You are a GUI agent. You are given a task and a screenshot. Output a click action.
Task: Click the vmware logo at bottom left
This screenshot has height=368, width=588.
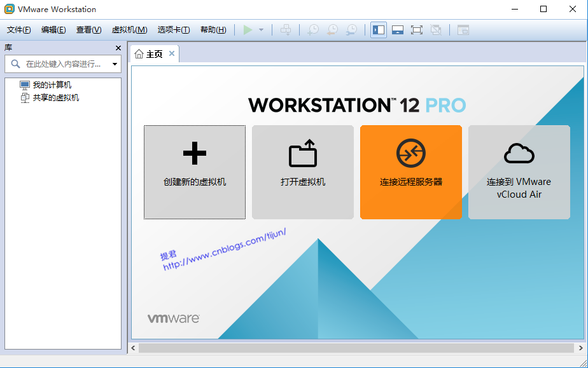(173, 318)
